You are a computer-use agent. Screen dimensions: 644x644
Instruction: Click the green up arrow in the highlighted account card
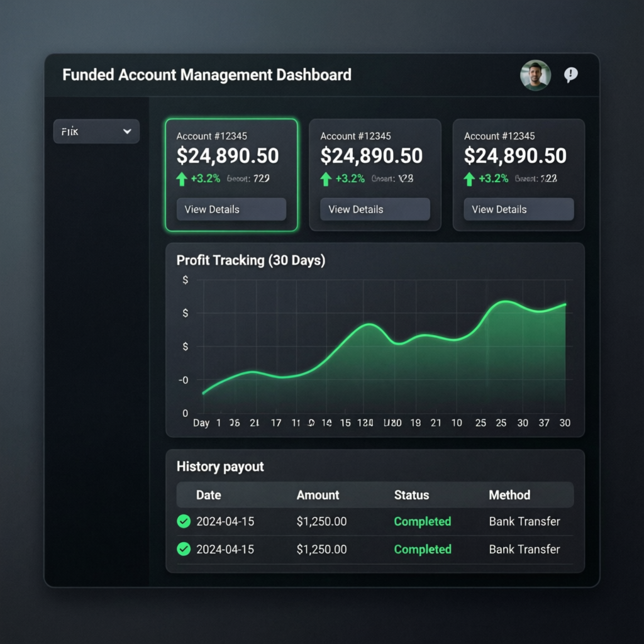(182, 179)
